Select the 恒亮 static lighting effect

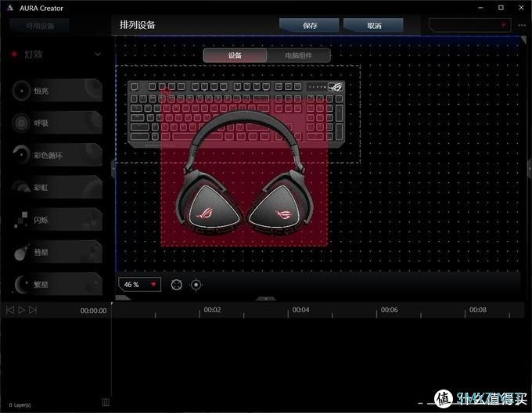point(57,91)
